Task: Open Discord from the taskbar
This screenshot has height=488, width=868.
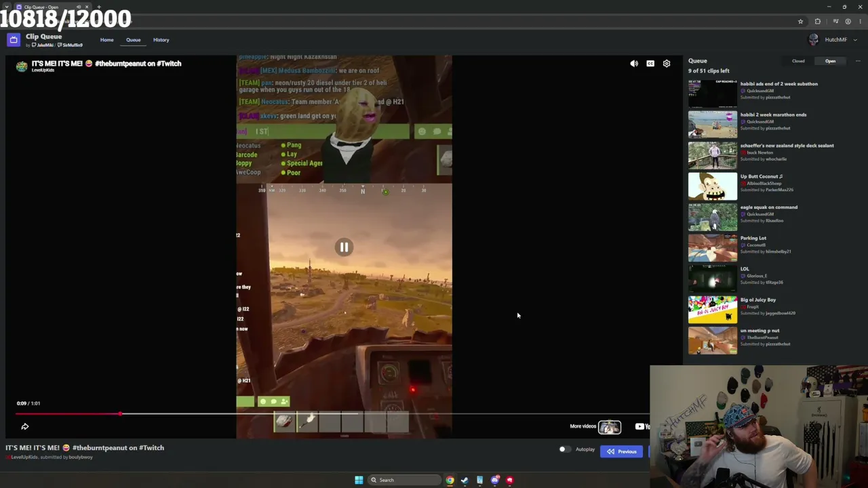Action: [x=495, y=480]
